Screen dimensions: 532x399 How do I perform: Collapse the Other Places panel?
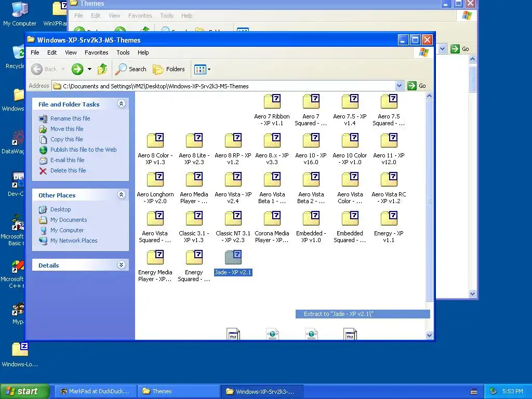[x=121, y=195]
